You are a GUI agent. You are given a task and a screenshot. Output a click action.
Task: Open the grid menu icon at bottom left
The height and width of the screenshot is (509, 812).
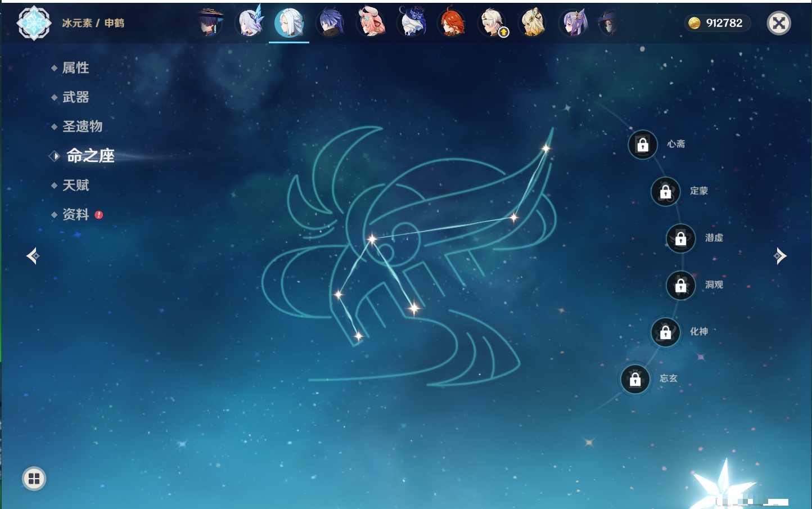coord(34,479)
